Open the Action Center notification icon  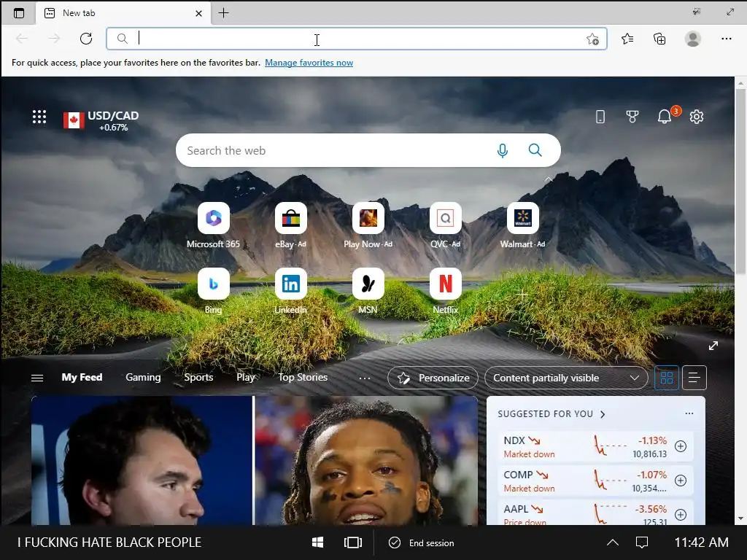coord(642,542)
